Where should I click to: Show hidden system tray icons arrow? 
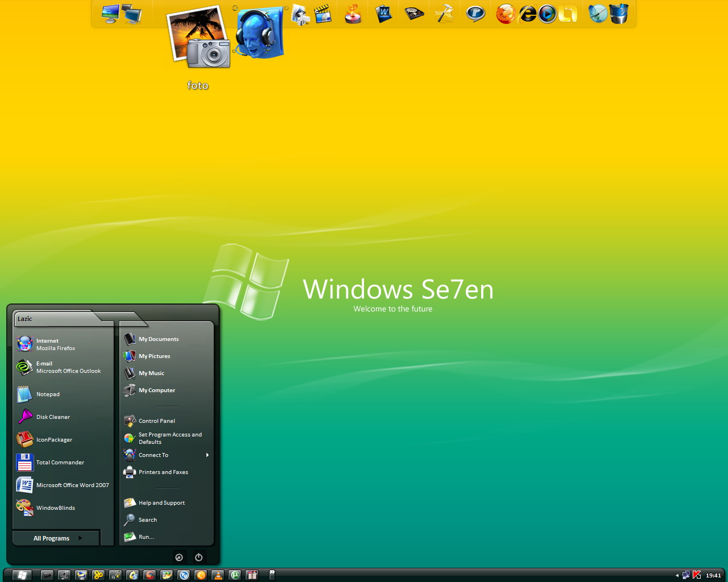677,576
